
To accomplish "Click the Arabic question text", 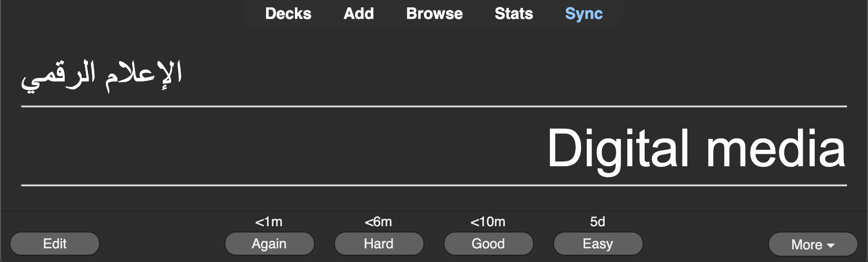I will pyautogui.click(x=102, y=76).
